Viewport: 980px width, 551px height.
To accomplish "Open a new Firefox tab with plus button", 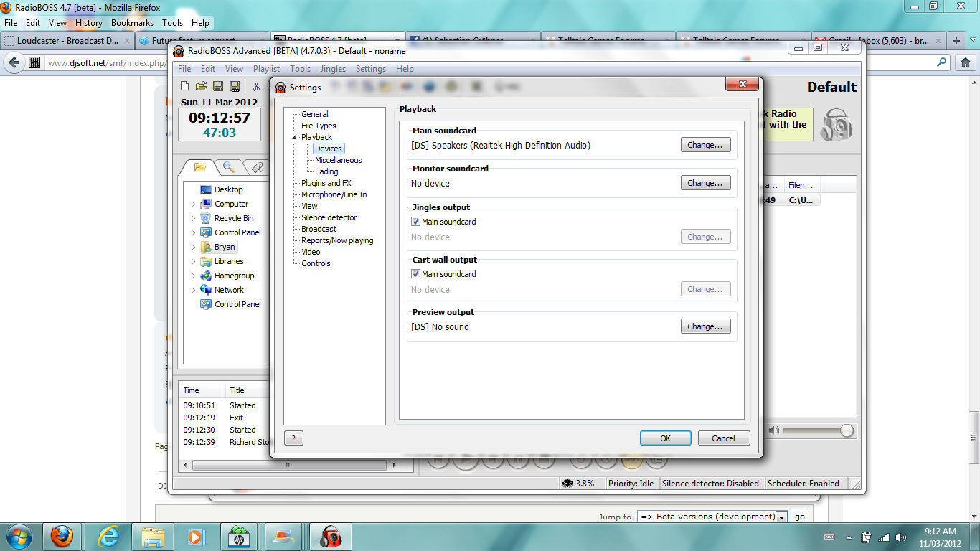I will click(x=956, y=40).
